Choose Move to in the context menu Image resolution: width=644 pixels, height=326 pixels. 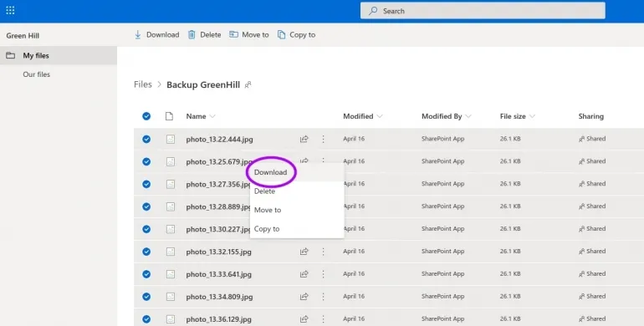click(x=297, y=210)
